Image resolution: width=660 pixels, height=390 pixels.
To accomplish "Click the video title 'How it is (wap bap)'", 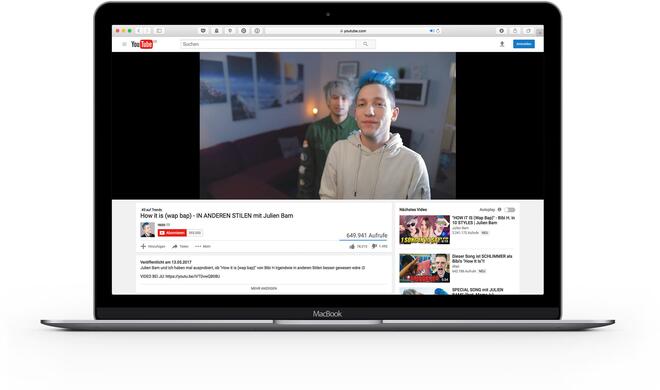I will tap(217, 215).
